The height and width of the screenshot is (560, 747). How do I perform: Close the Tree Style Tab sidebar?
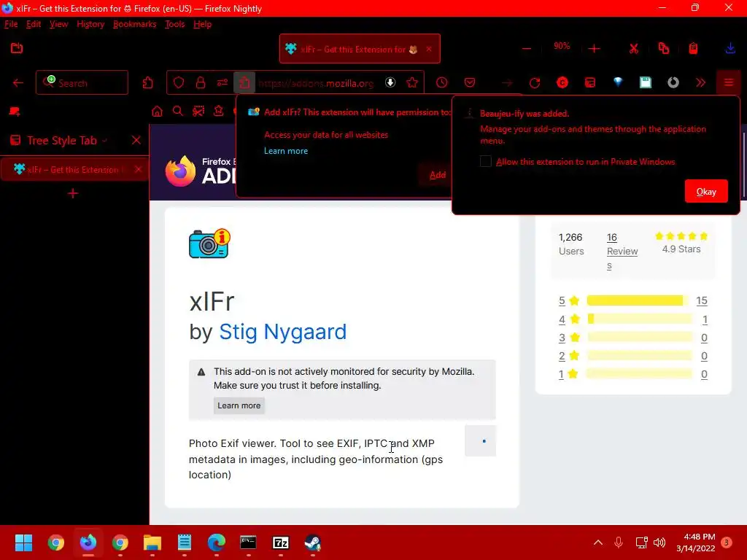[136, 140]
